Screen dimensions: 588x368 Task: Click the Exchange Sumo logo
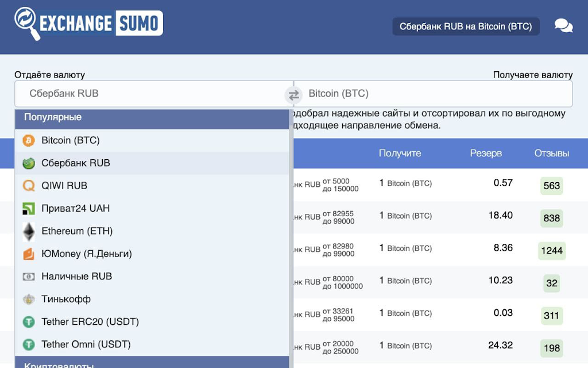coord(88,24)
